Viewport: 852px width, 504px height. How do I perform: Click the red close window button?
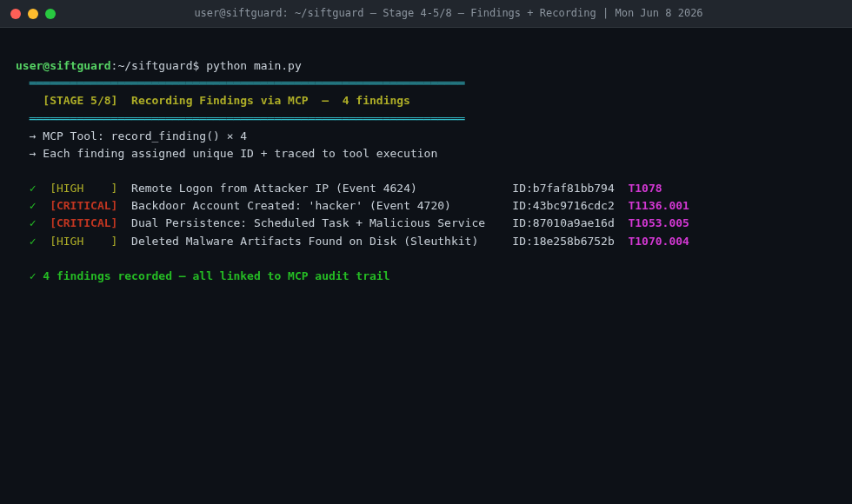[16, 14]
